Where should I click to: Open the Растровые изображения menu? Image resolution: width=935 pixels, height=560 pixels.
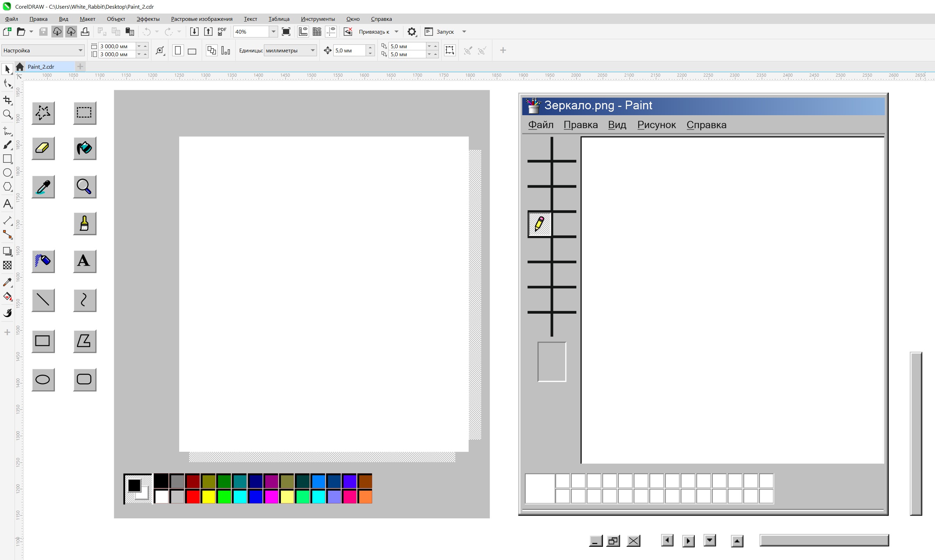click(202, 19)
